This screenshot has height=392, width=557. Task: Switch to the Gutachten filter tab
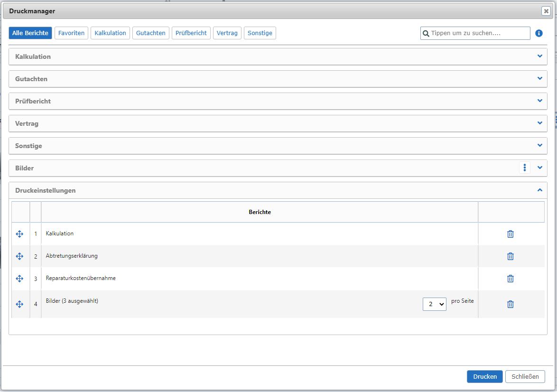pyautogui.click(x=150, y=33)
